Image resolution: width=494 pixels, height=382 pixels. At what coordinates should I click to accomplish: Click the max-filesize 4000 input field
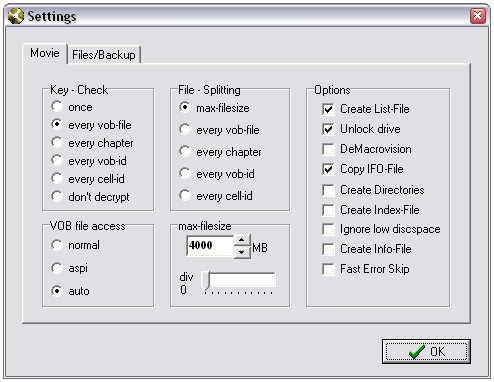click(x=210, y=246)
